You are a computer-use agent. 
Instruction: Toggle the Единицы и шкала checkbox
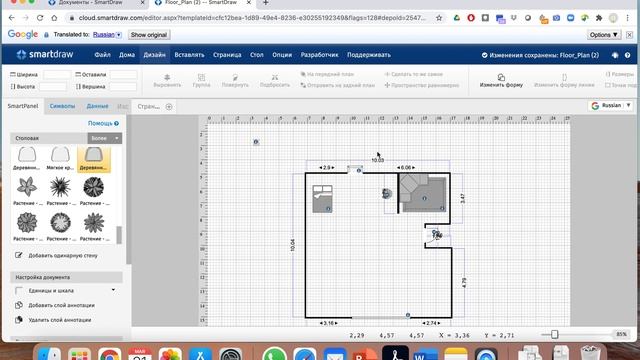coord(19,291)
